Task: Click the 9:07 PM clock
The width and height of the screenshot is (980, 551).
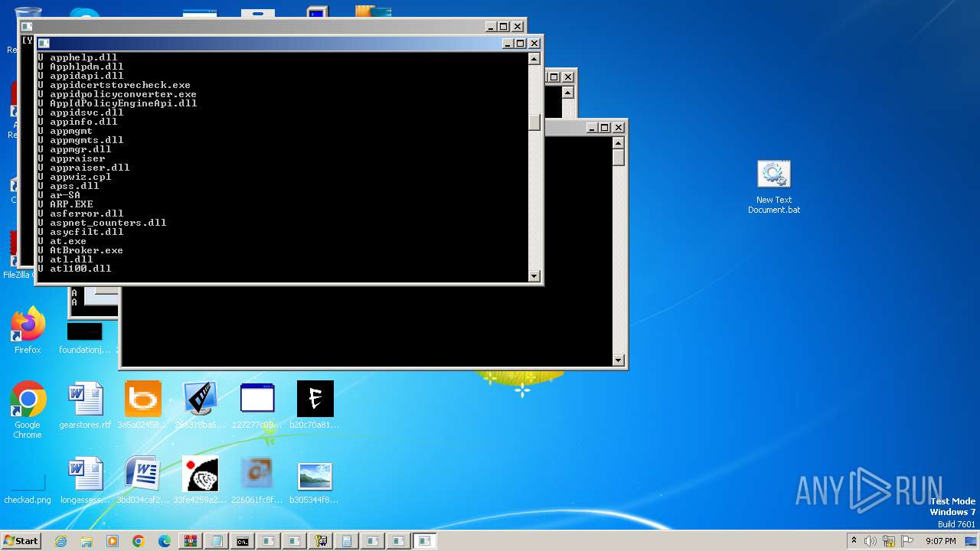Action: [x=941, y=541]
